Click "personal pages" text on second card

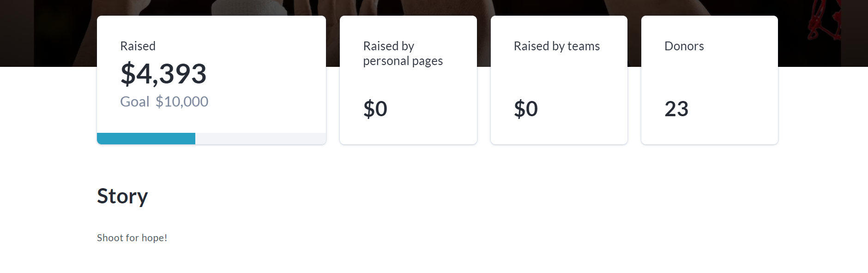(403, 61)
